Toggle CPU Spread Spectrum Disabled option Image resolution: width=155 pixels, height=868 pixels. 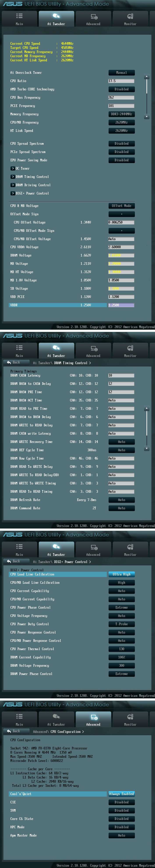(x=122, y=144)
